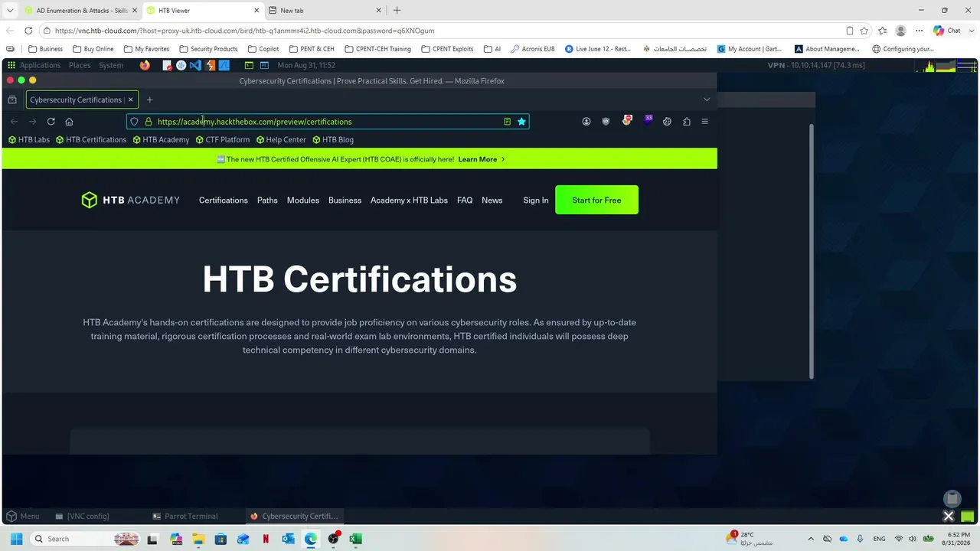Switch to the New tab browser tab
Image resolution: width=980 pixels, height=551 pixels.
325,11
